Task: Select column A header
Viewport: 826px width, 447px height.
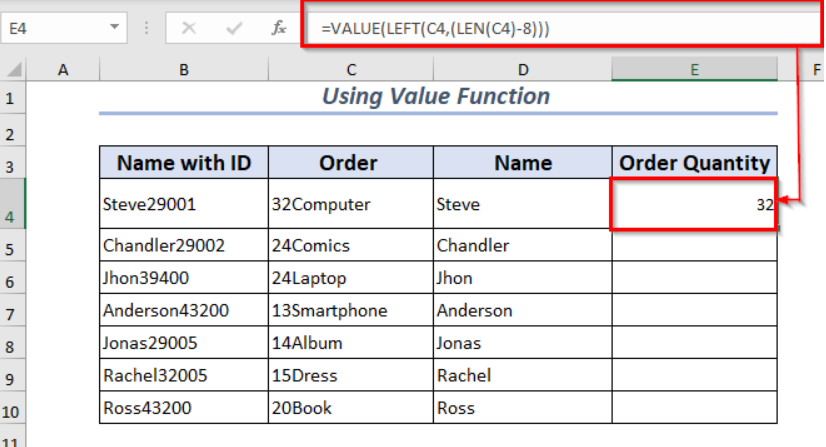Action: (63, 69)
